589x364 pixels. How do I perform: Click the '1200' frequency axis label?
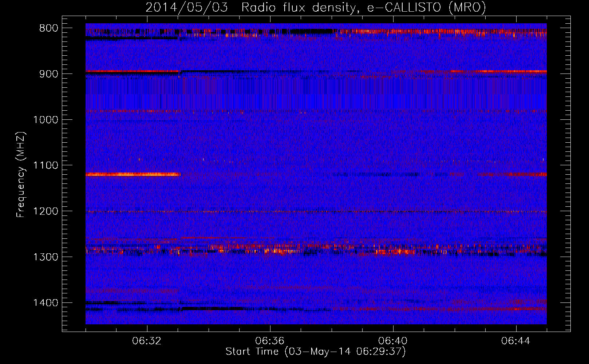coord(46,211)
